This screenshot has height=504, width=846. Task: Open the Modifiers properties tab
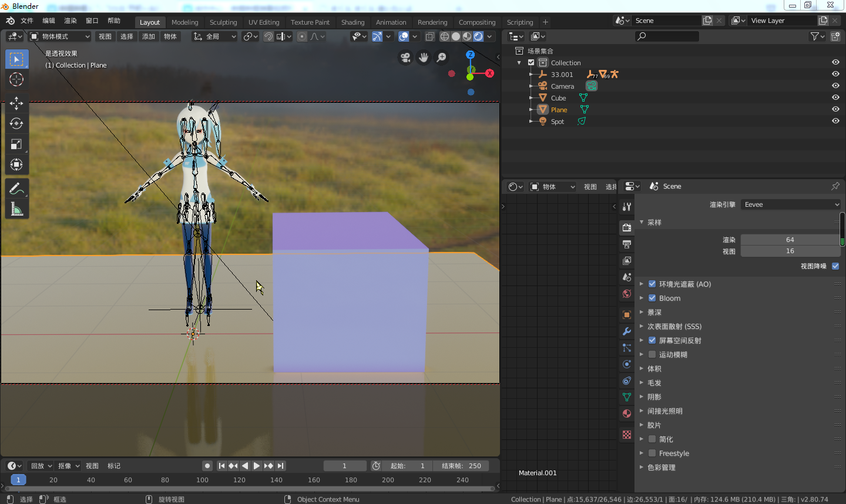coord(627,331)
